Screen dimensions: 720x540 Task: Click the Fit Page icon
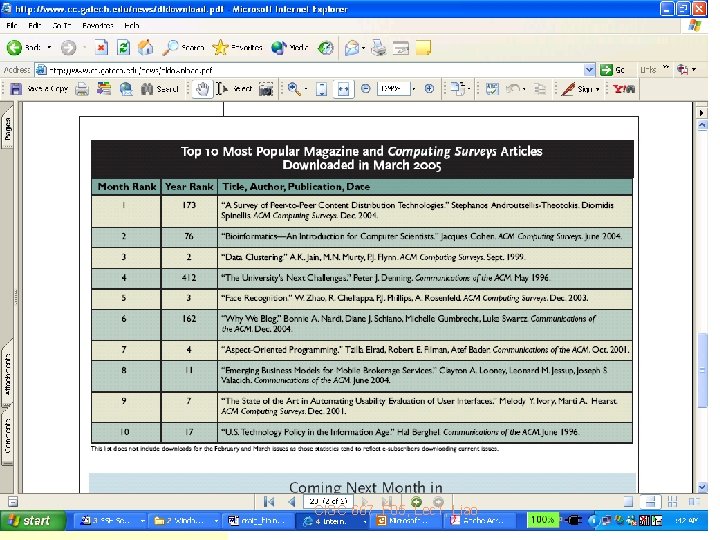321,89
